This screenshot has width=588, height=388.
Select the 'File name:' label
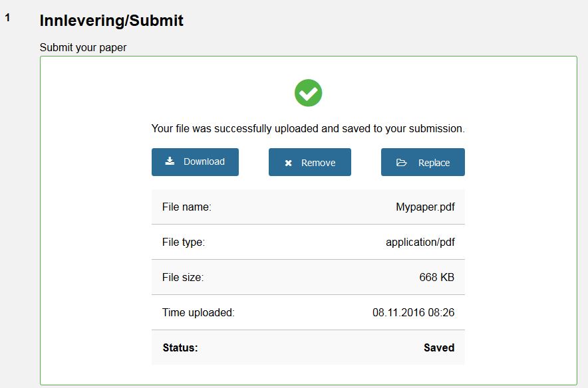[186, 207]
